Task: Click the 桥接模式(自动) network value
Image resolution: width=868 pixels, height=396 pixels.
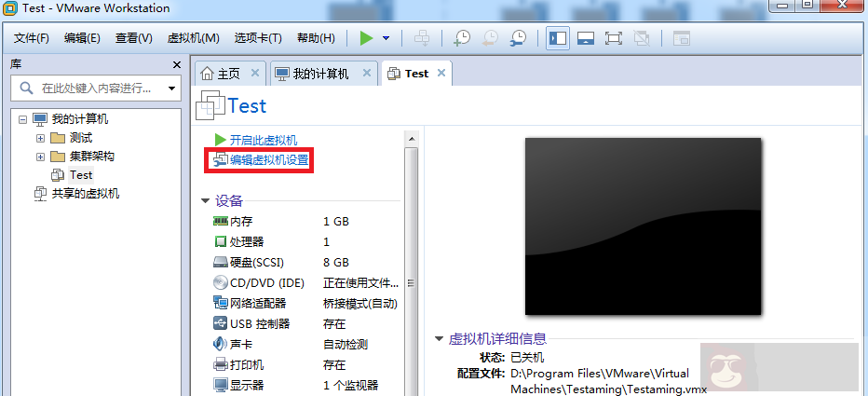Action: [360, 304]
